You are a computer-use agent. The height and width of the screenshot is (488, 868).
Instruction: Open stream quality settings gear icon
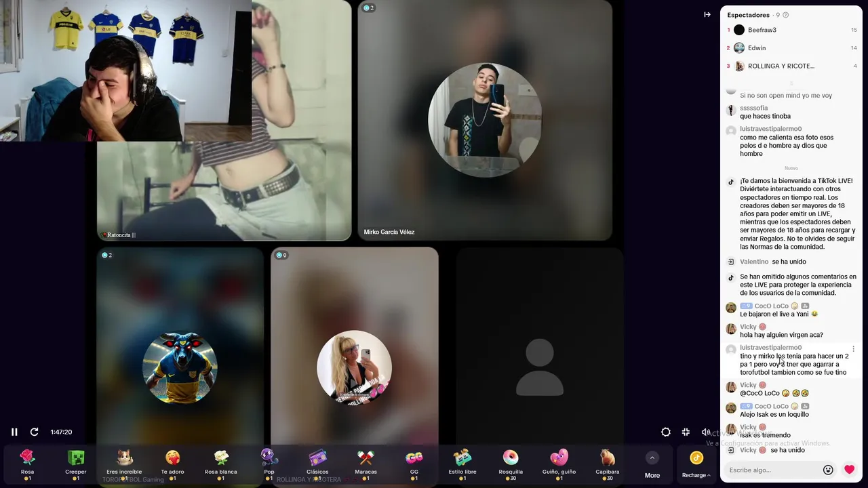click(x=666, y=432)
